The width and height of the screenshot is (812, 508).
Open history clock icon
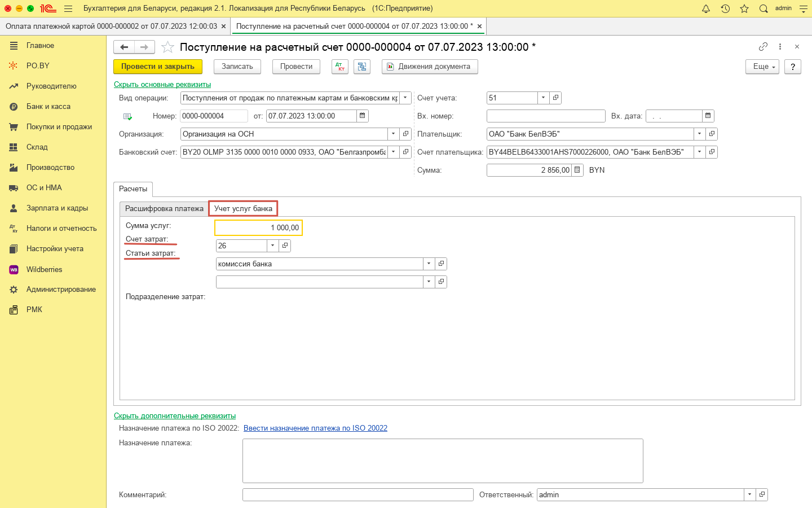coord(725,8)
